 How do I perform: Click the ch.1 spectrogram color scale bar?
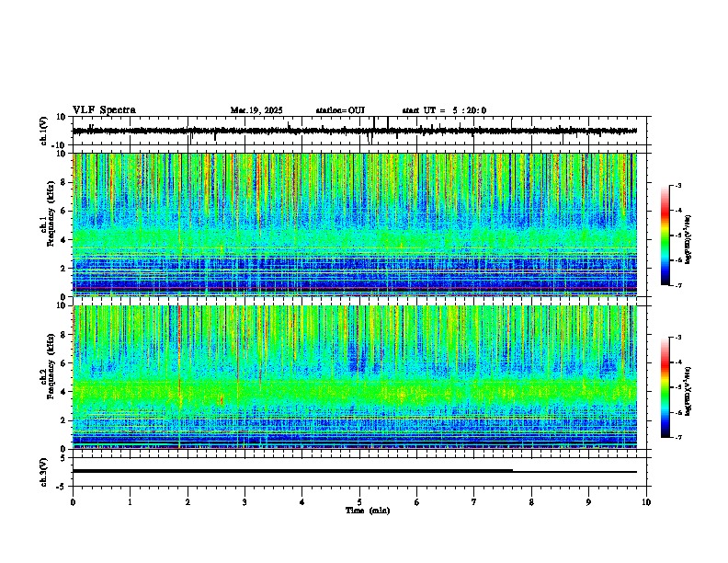665,236
